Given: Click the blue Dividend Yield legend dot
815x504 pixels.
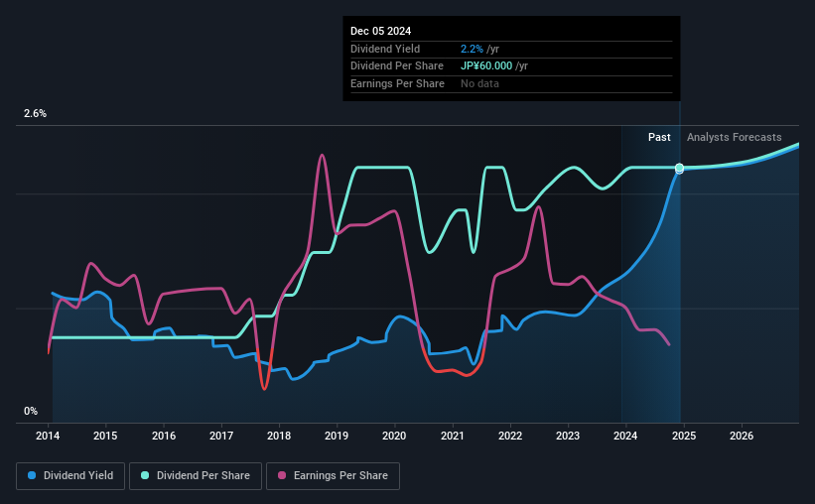Looking at the screenshot, I should click(x=32, y=475).
